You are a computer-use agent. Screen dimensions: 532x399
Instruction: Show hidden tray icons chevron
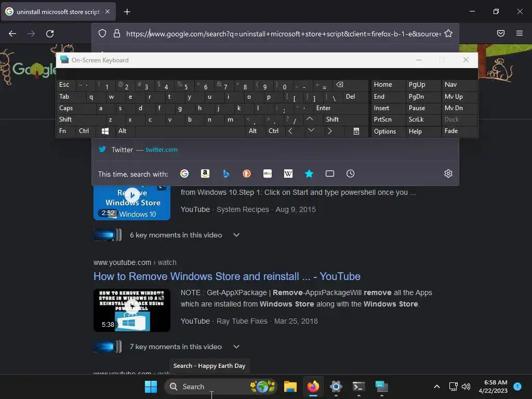tap(436, 387)
